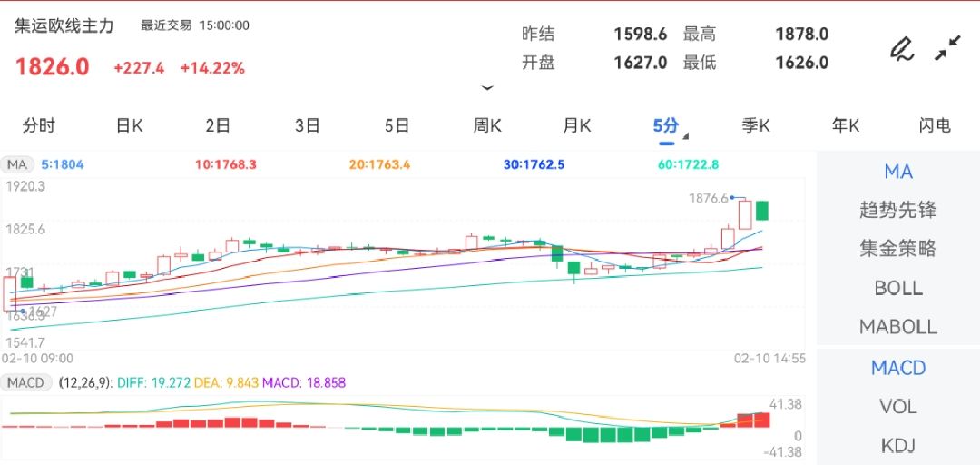Click the MA 10:1768.3 value

pyautogui.click(x=226, y=165)
